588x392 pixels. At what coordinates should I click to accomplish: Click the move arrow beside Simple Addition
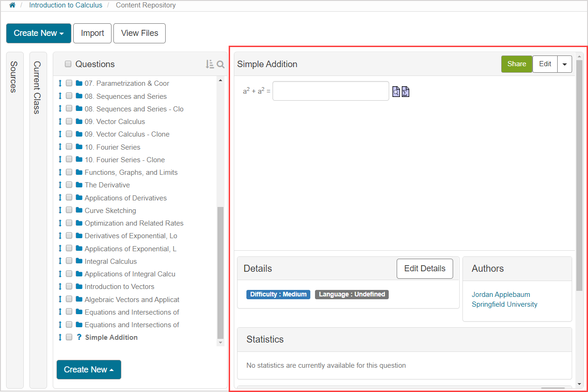60,337
